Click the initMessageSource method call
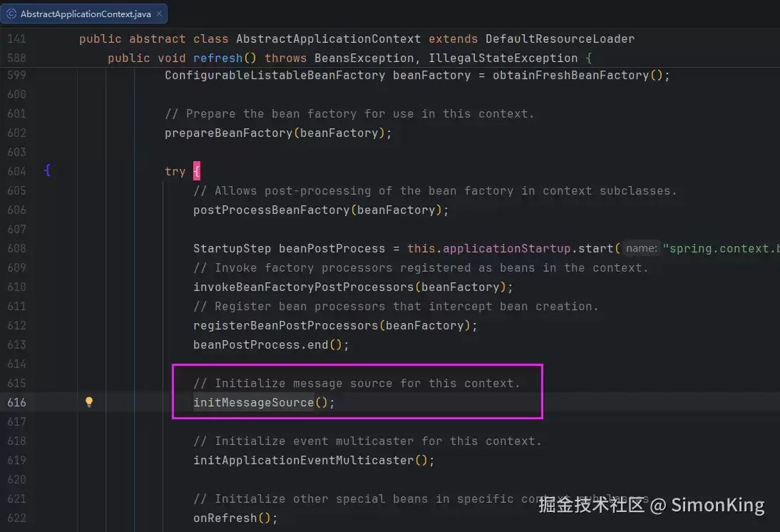This screenshot has height=532, width=780. click(254, 403)
